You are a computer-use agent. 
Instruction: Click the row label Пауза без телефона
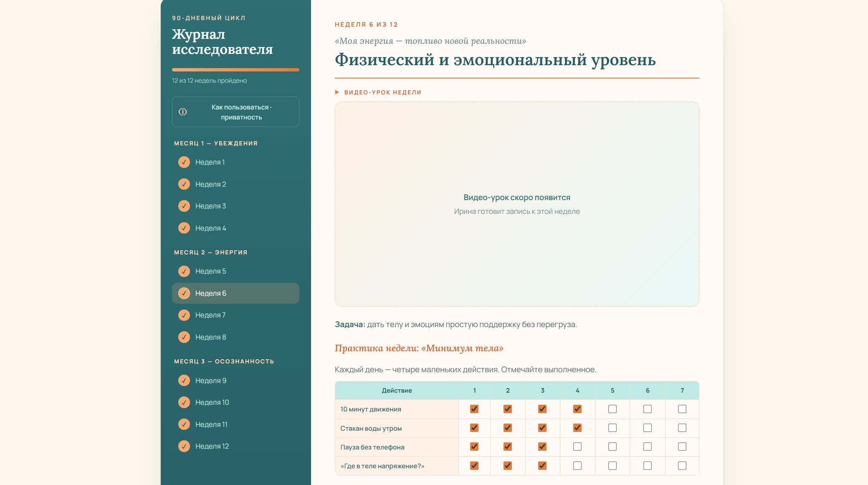pyautogui.click(x=372, y=447)
